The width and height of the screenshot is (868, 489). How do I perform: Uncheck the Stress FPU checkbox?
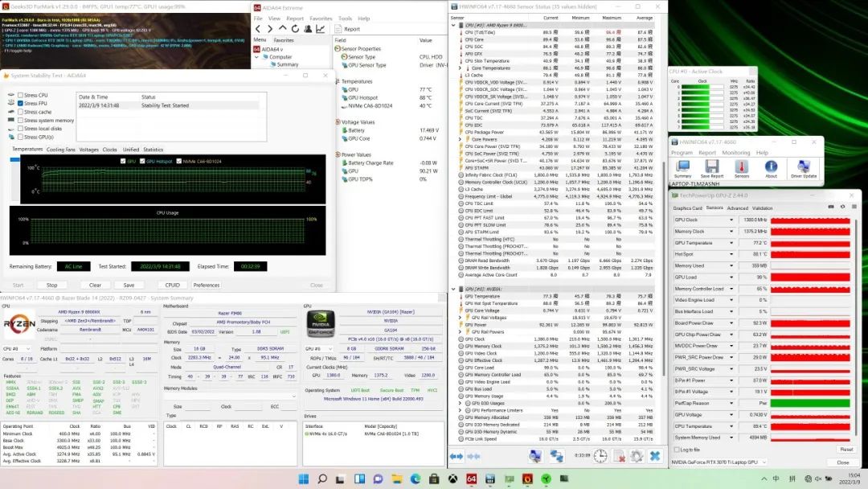click(x=20, y=103)
